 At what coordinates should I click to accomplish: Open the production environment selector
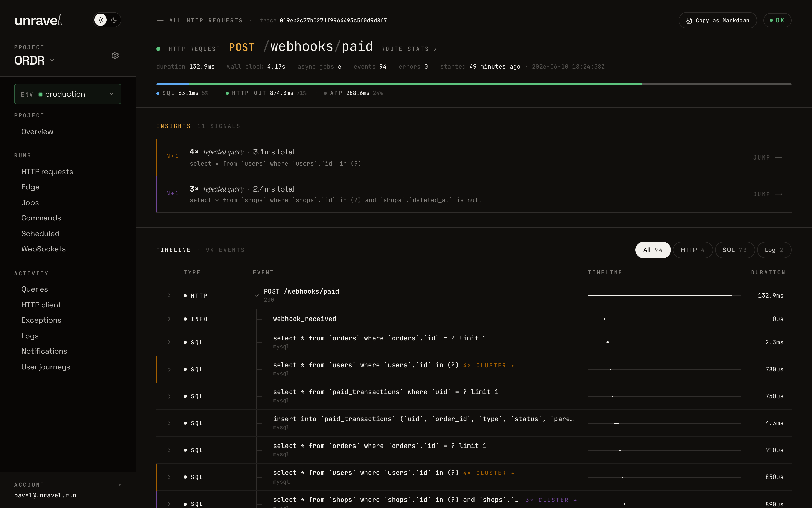tap(67, 94)
